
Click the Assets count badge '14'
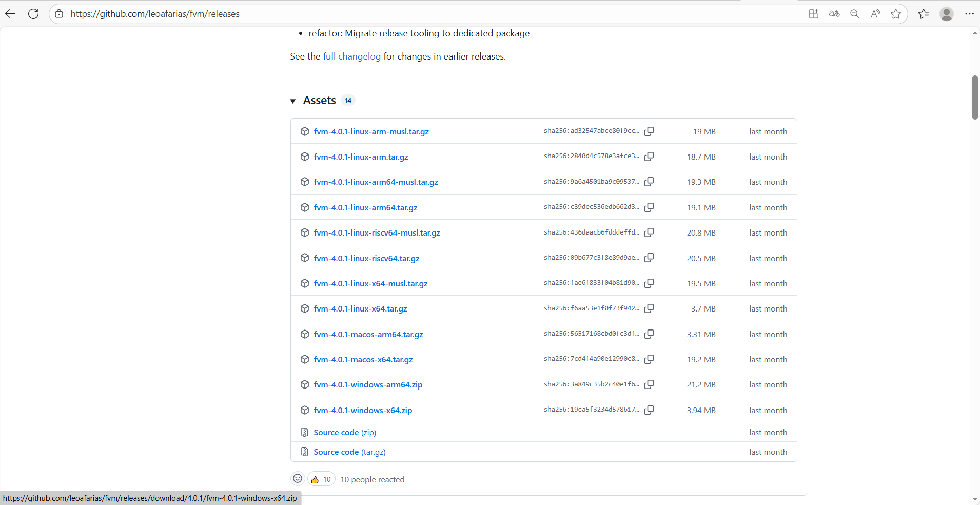348,101
